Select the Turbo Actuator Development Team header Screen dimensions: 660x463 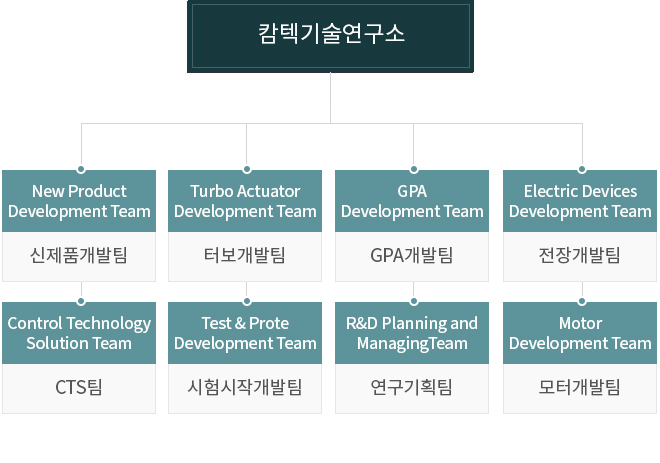coord(245,201)
